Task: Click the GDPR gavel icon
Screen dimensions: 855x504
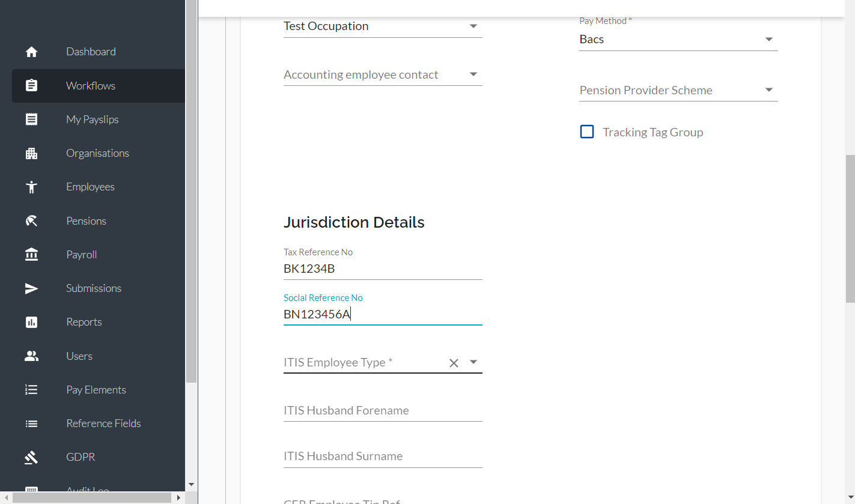Action: tap(32, 457)
